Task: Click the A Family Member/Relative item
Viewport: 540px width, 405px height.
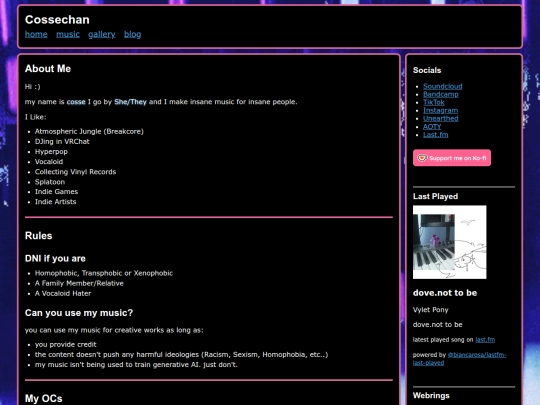Action: 79,283
